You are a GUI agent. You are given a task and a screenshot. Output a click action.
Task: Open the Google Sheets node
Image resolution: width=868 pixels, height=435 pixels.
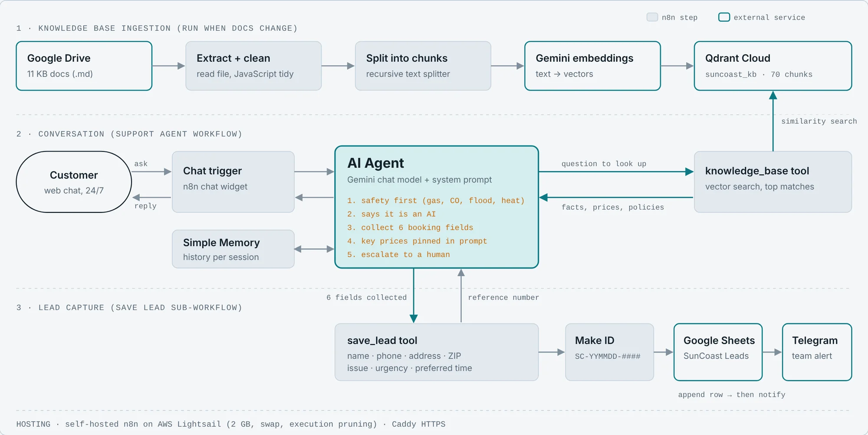[718, 352]
